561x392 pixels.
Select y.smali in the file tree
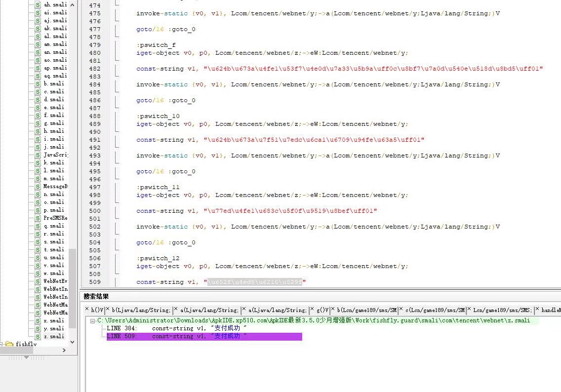click(53, 328)
